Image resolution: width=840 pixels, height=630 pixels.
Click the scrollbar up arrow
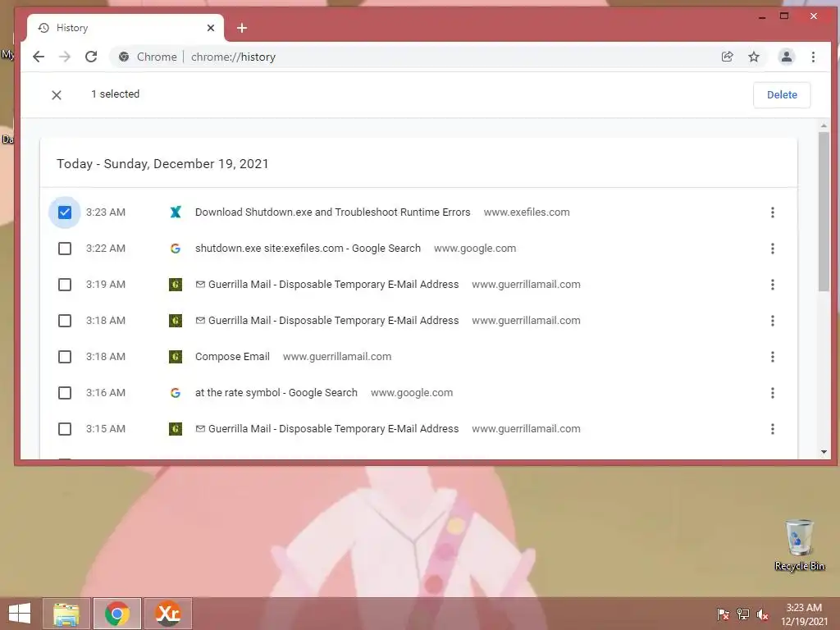[x=824, y=126]
